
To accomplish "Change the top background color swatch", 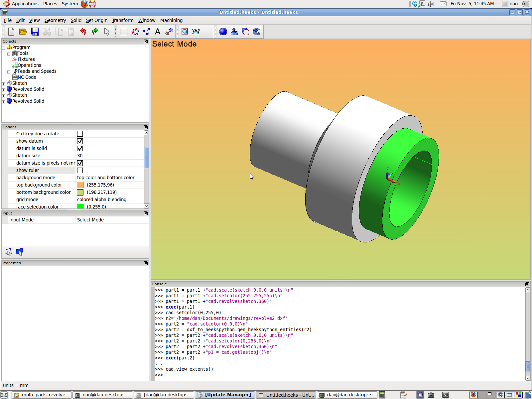I will [80, 185].
